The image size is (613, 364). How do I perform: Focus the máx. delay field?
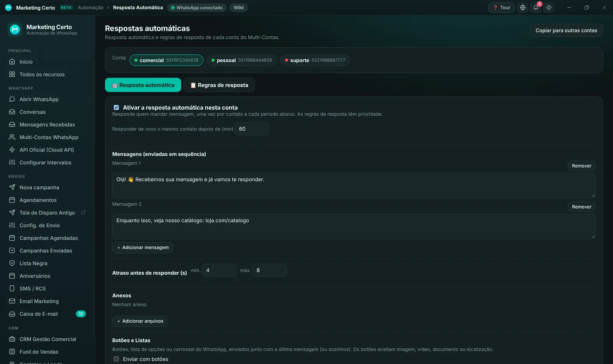[x=270, y=270]
